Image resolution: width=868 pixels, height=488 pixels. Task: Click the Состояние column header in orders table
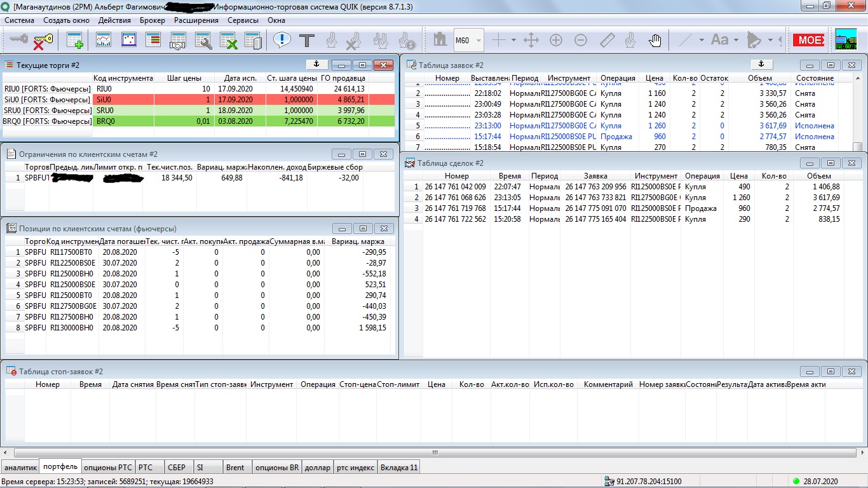pyautogui.click(x=815, y=78)
